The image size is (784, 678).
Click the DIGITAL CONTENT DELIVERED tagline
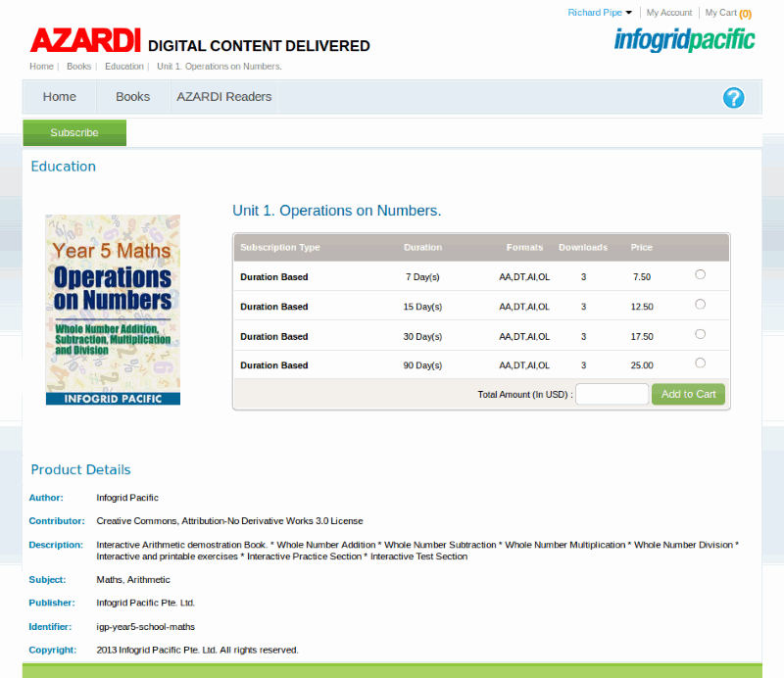259,46
